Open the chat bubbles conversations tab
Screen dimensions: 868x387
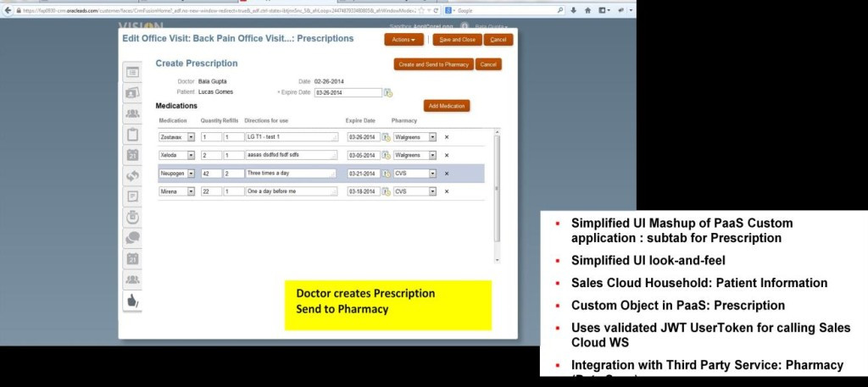[132, 238]
